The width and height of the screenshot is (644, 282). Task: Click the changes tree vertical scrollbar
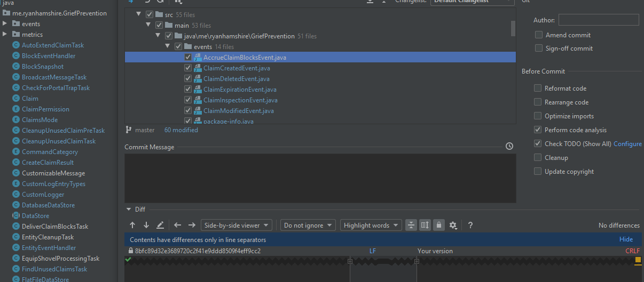513,28
